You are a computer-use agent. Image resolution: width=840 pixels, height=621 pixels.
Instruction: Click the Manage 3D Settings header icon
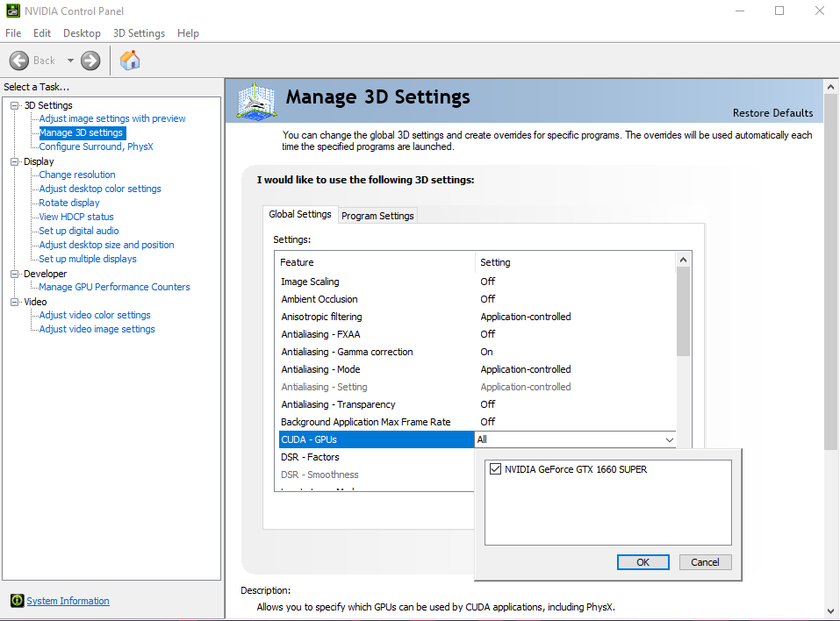256,101
